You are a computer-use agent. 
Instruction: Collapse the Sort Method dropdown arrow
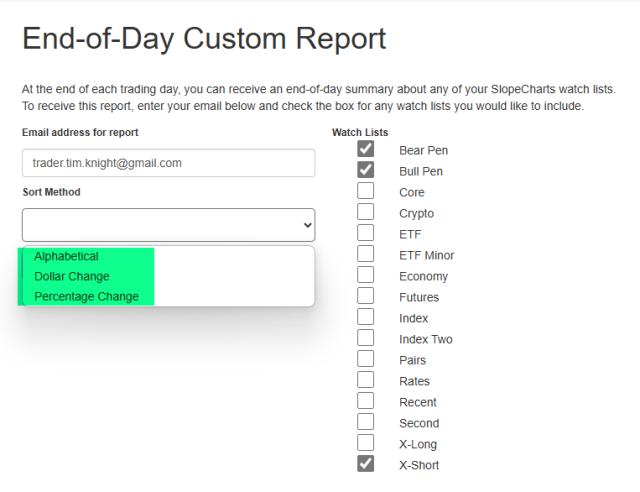(x=307, y=226)
